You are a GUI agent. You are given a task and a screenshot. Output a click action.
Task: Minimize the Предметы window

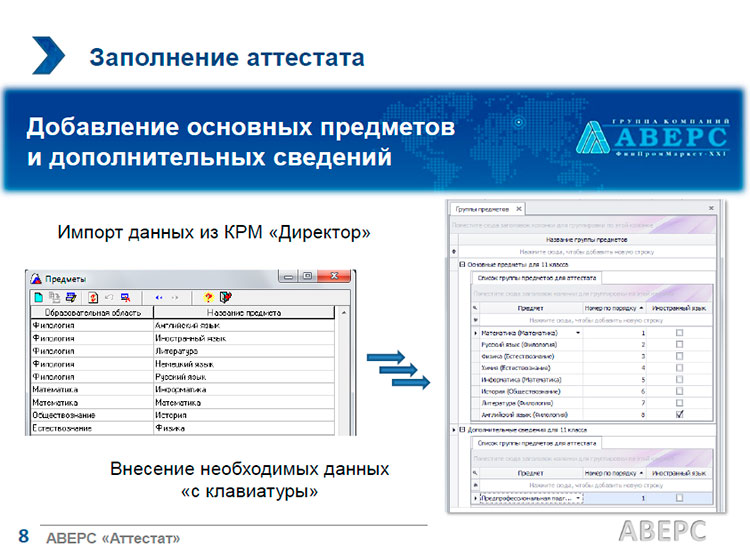[288, 277]
